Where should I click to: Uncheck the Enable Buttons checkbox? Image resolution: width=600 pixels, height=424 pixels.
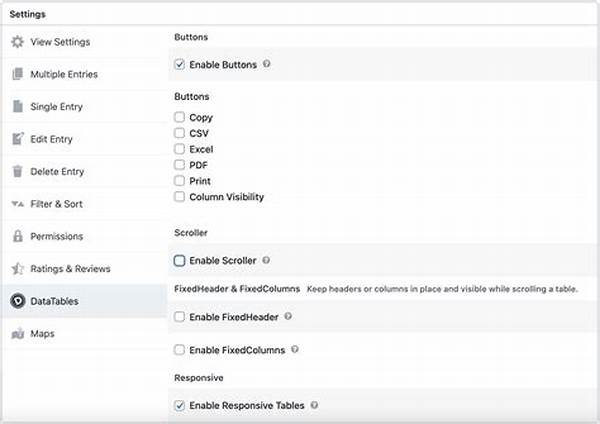coord(179,65)
